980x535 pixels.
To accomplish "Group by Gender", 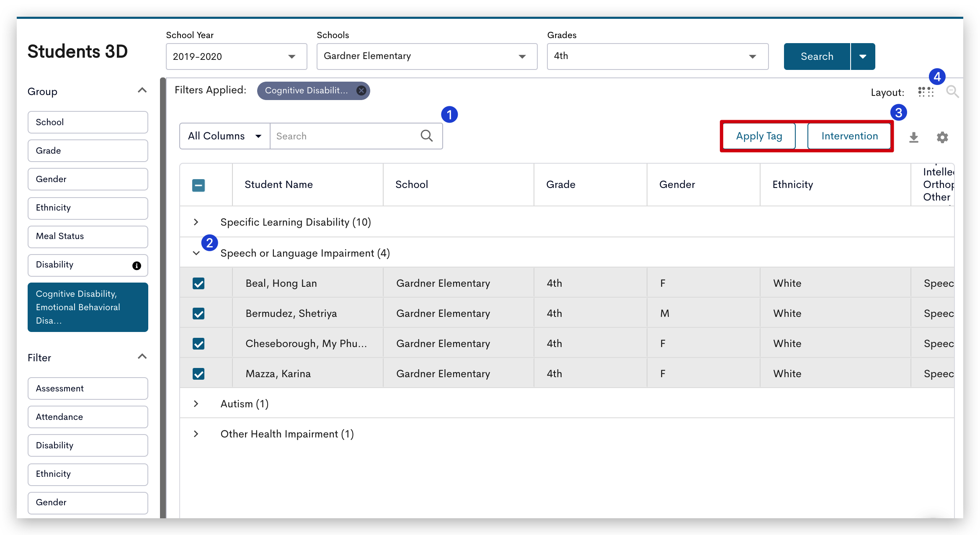I will click(x=88, y=179).
